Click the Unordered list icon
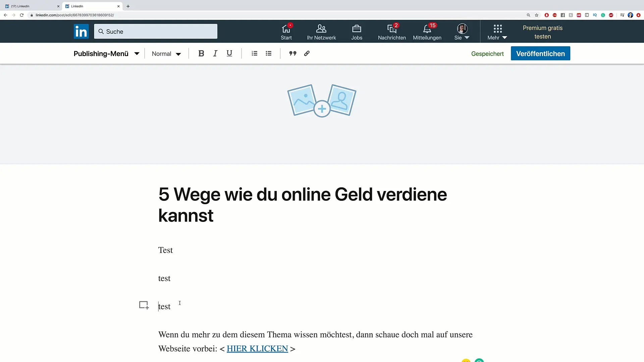 pyautogui.click(x=268, y=54)
